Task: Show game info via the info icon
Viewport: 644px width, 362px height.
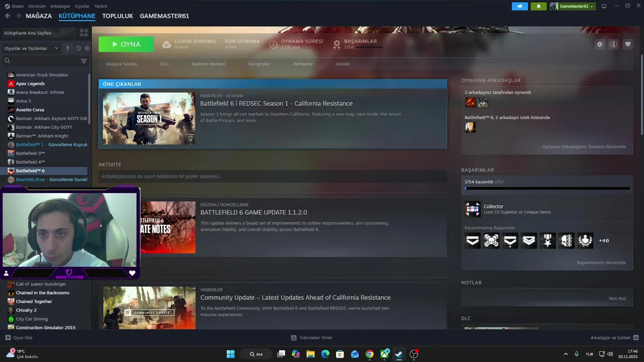Action: [x=613, y=44]
